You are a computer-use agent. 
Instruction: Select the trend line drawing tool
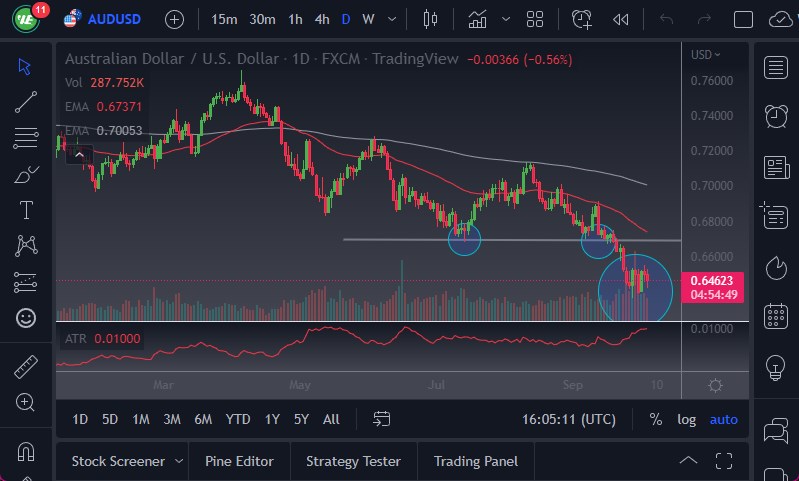[26, 101]
